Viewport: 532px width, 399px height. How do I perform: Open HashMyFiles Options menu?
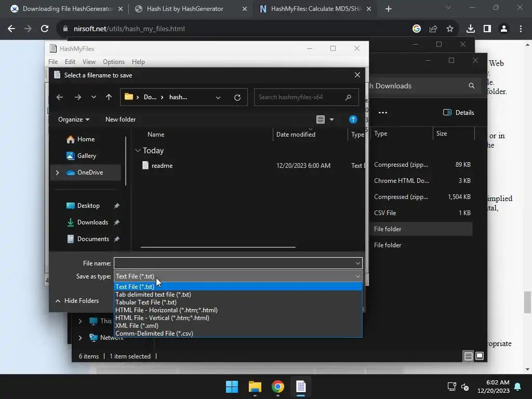coord(114,62)
